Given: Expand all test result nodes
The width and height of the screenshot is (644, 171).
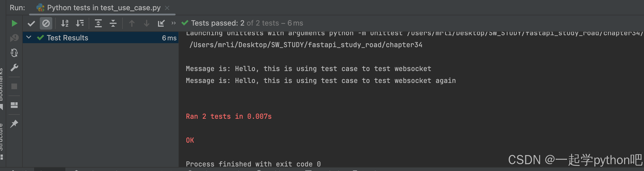Looking at the screenshot, I should (x=98, y=23).
